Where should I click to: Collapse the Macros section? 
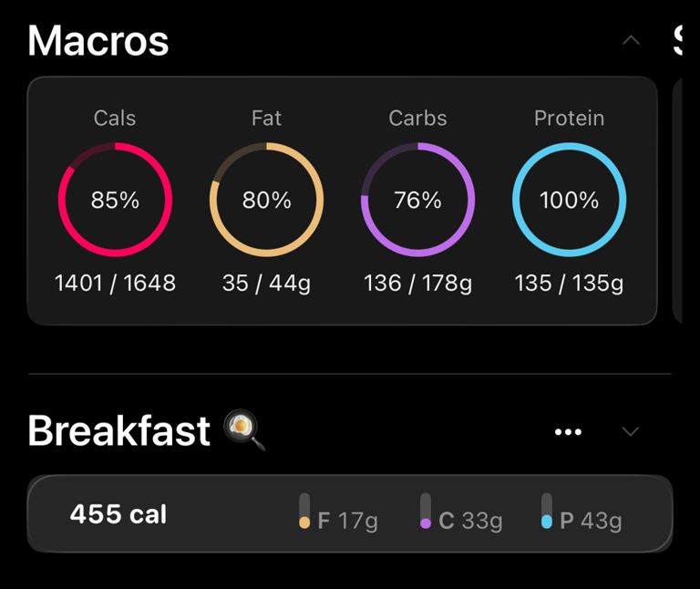point(631,41)
